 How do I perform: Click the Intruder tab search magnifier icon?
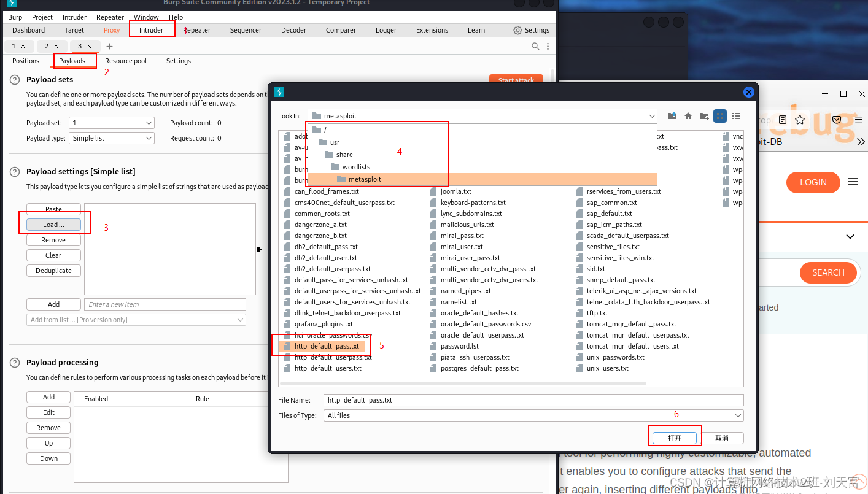pos(535,46)
